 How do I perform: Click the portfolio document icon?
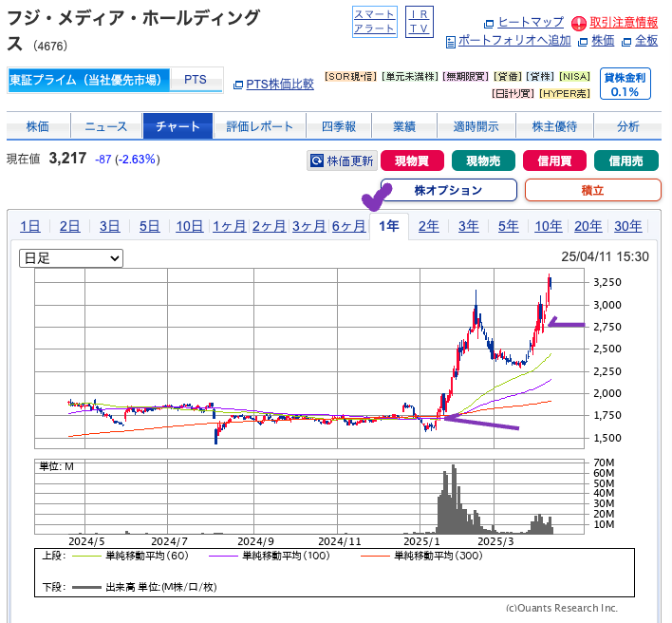(x=451, y=42)
